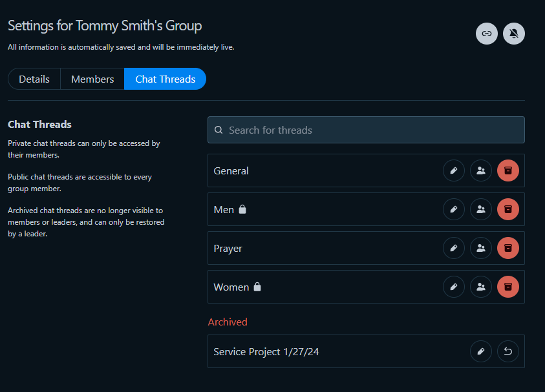Edit the General thread with pencil icon
This screenshot has width=545, height=392.
(x=454, y=170)
